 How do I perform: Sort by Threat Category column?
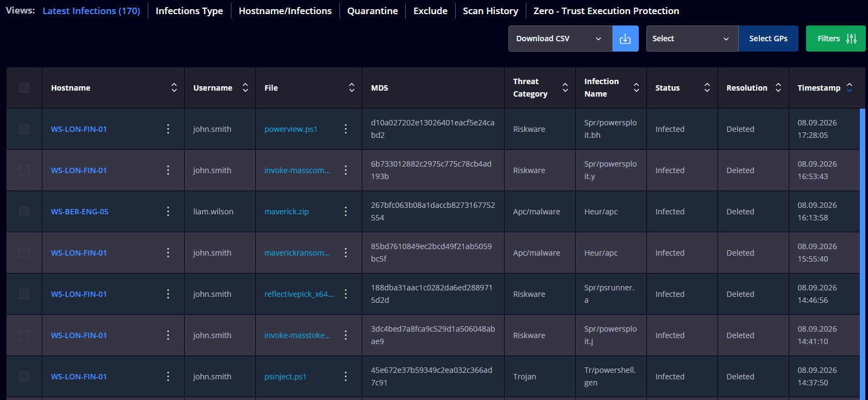pyautogui.click(x=565, y=87)
